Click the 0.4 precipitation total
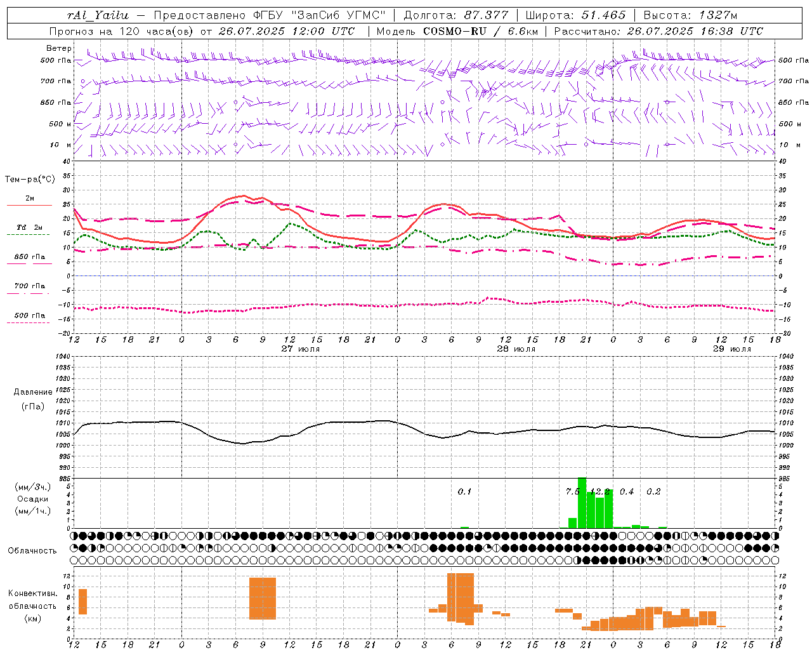This screenshot has width=812, height=650. click(x=627, y=491)
